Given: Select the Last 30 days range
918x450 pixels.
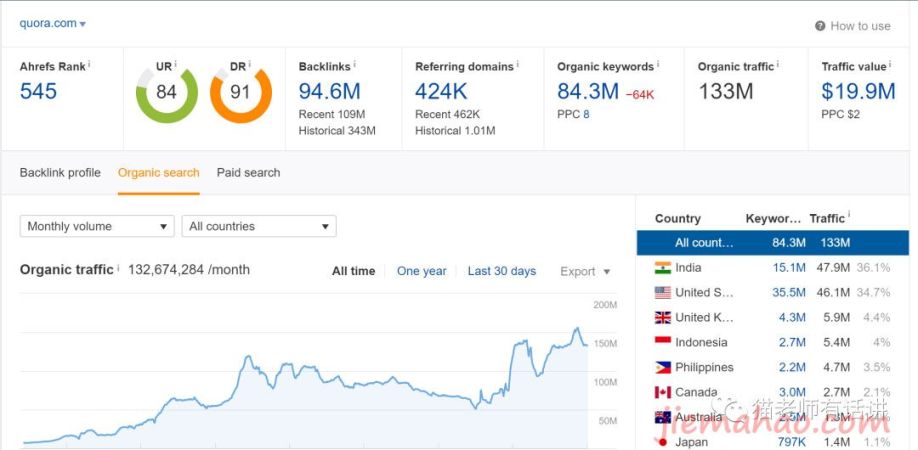Looking at the screenshot, I should point(502,271).
